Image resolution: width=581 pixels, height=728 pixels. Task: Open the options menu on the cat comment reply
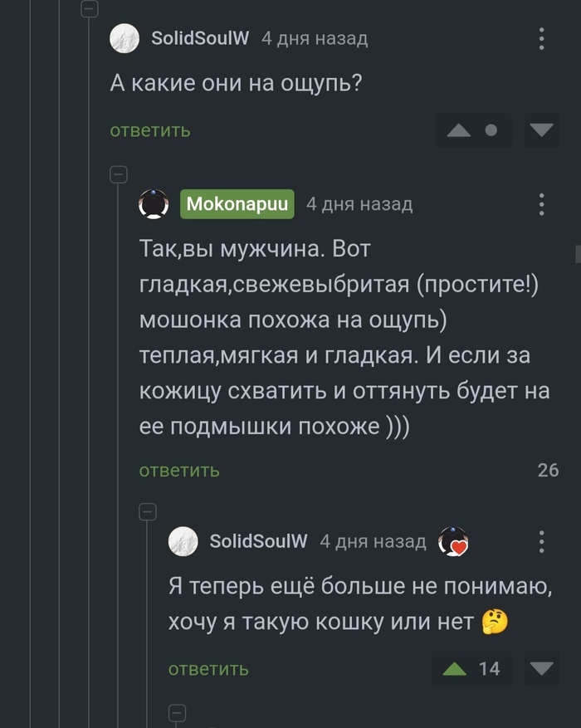pyautogui.click(x=541, y=542)
